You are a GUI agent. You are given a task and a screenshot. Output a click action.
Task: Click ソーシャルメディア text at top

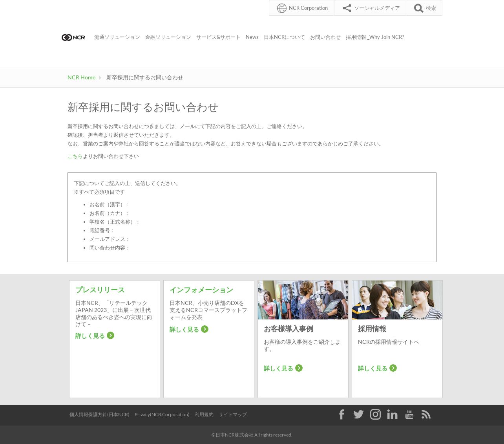(377, 8)
